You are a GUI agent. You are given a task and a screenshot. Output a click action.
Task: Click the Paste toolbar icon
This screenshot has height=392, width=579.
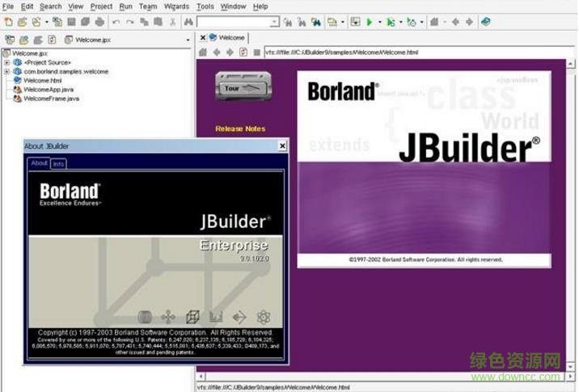158,22
